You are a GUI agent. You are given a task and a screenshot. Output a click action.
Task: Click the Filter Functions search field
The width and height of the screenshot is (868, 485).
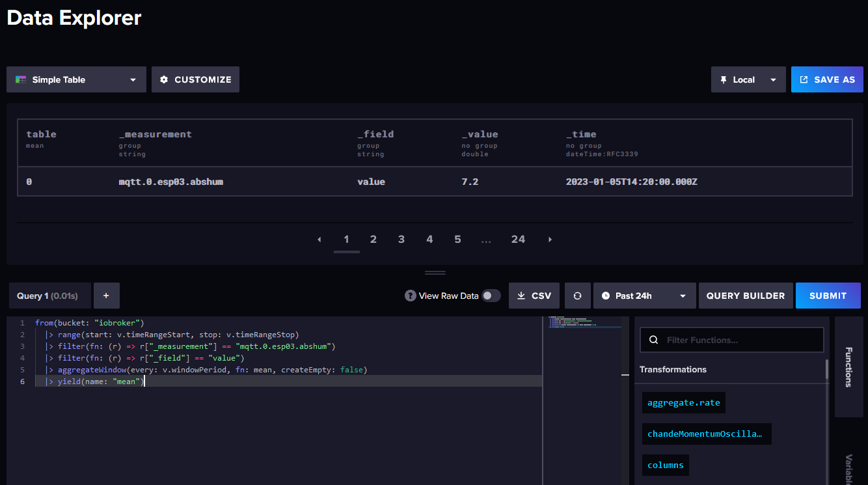(x=732, y=340)
